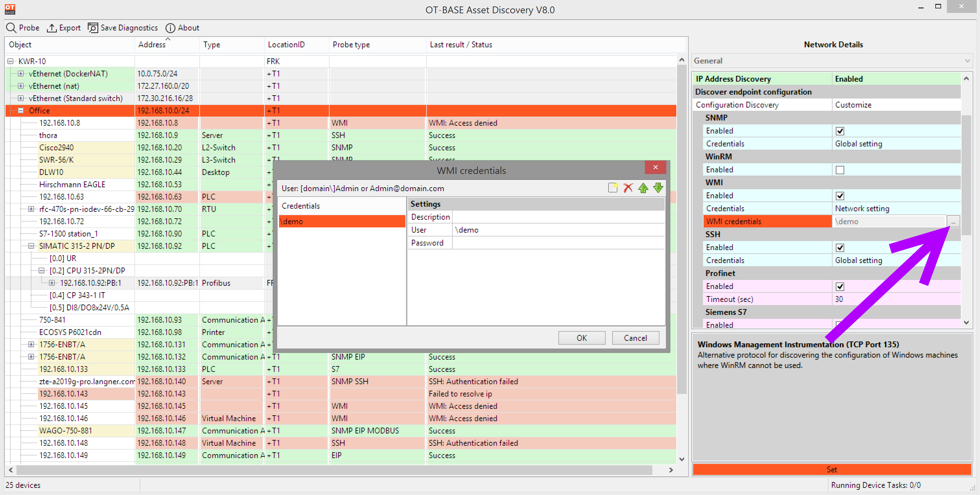
Task: Expand vEthernet (nat) network node
Action: point(21,86)
